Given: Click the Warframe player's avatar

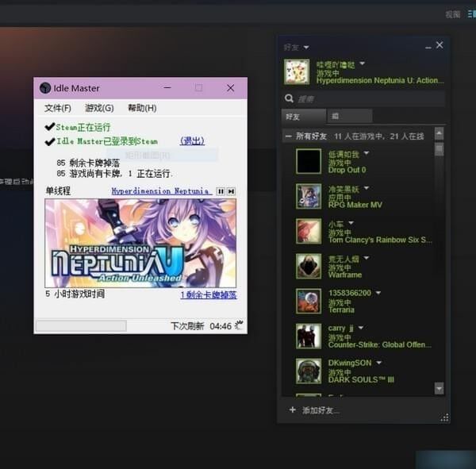Looking at the screenshot, I should pos(308,266).
